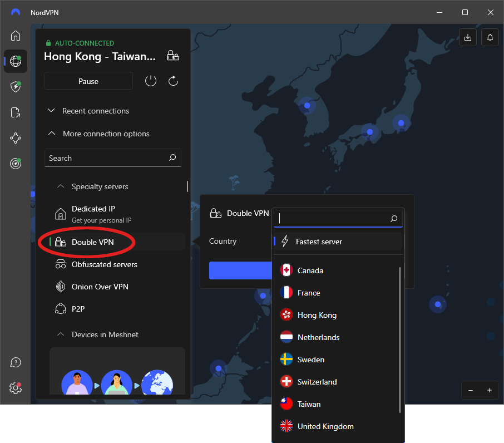504x443 pixels.
Task: Choose Canada from country list
Action: pos(337,270)
